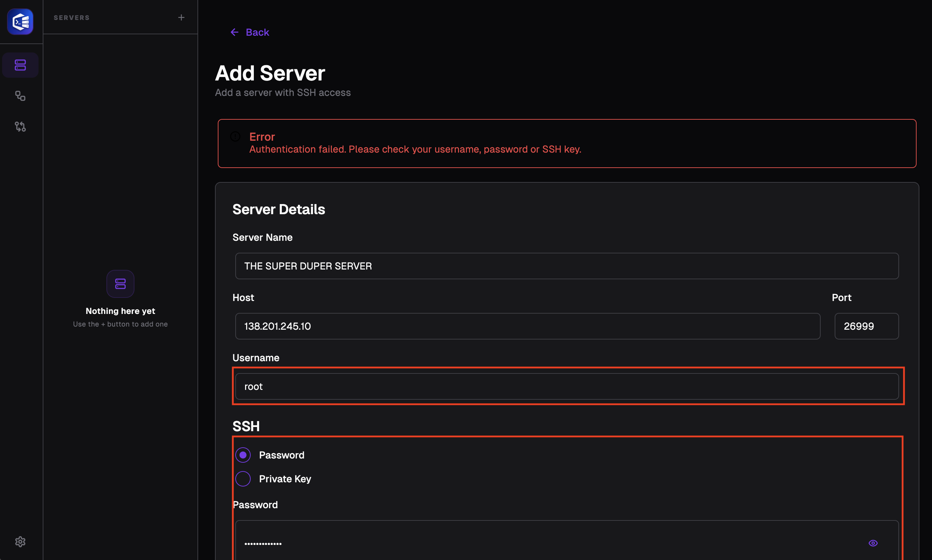Screen dimensions: 932x560
Task: Open the workflows icon in sidebar
Action: click(x=20, y=96)
